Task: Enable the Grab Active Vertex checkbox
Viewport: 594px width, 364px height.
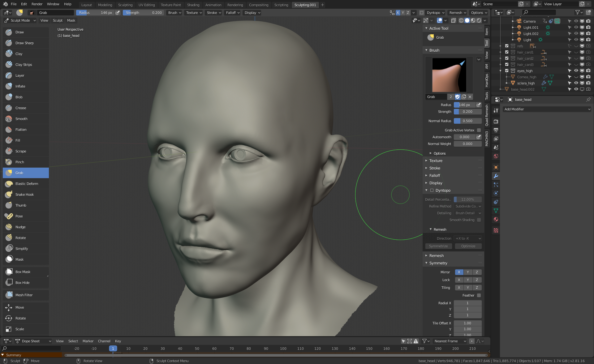Action: click(x=479, y=130)
